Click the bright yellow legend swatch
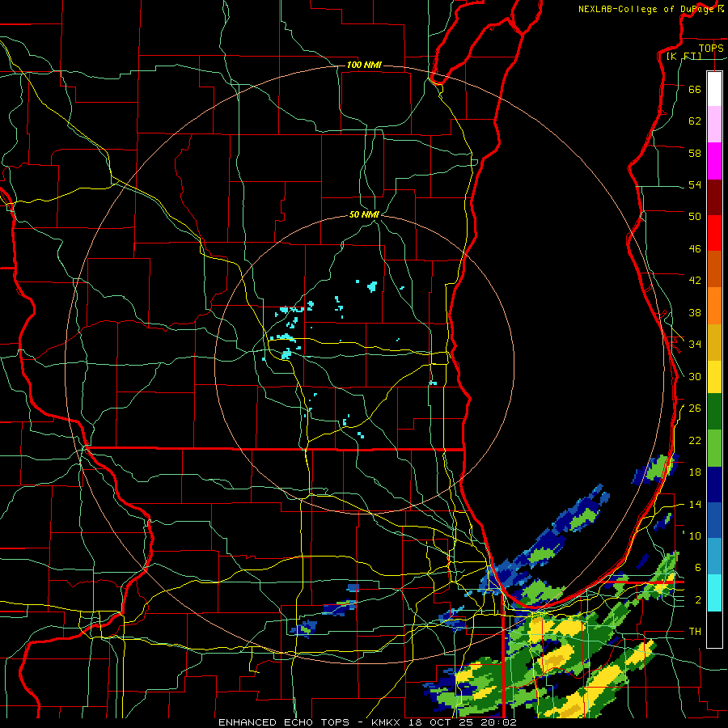Image resolution: width=728 pixels, height=728 pixels. 714,377
